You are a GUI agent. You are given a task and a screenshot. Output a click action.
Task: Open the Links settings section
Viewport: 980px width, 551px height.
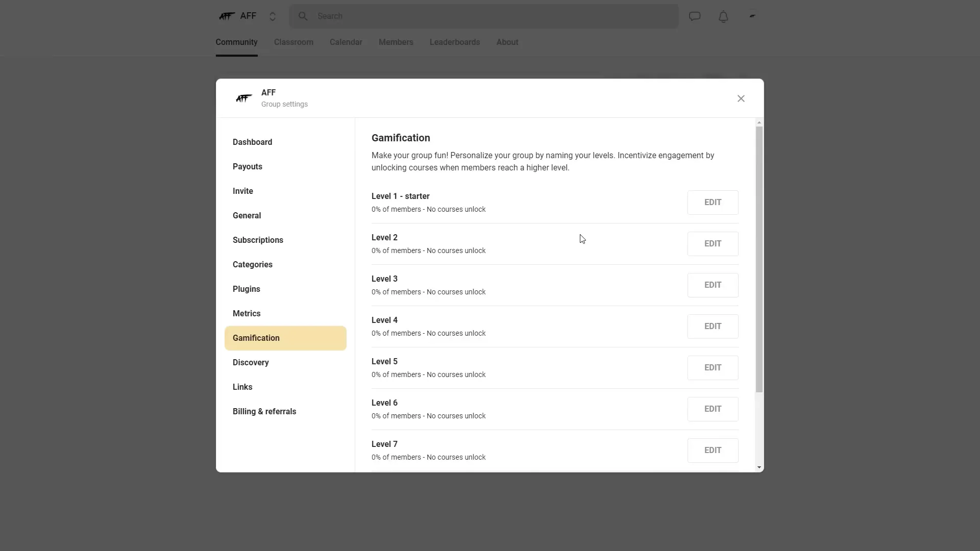pos(285,387)
